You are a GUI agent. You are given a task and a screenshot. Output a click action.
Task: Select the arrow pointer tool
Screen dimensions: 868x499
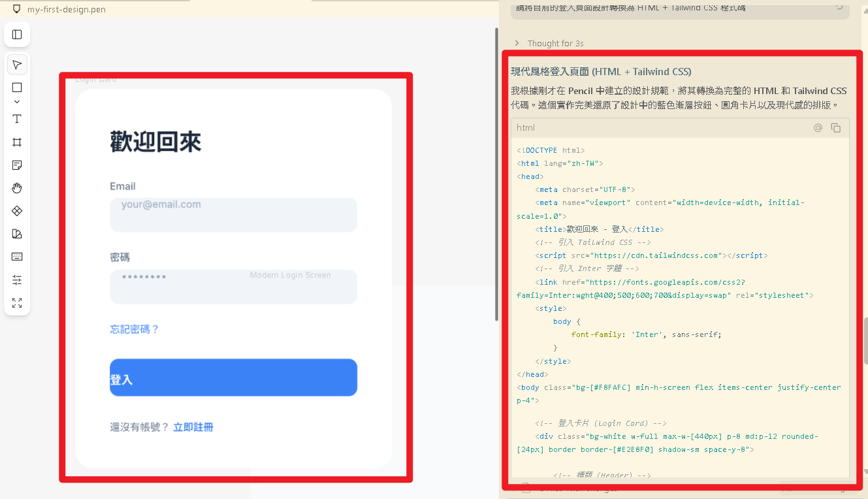17,65
